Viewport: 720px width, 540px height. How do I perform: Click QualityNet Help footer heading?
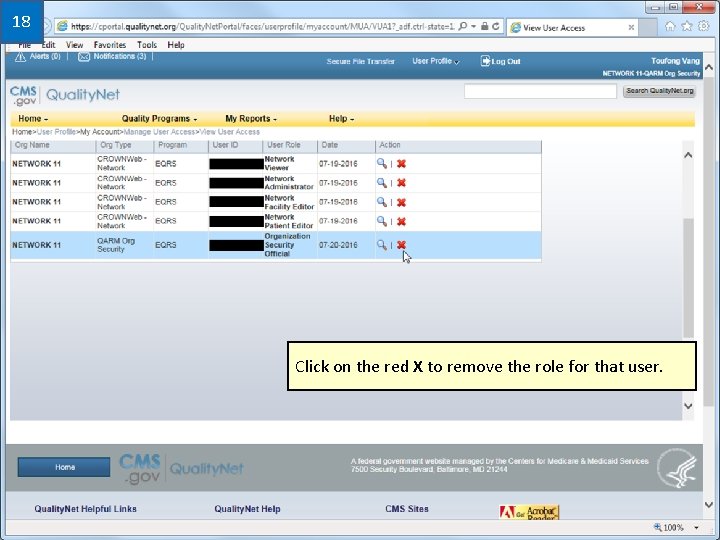click(247, 509)
